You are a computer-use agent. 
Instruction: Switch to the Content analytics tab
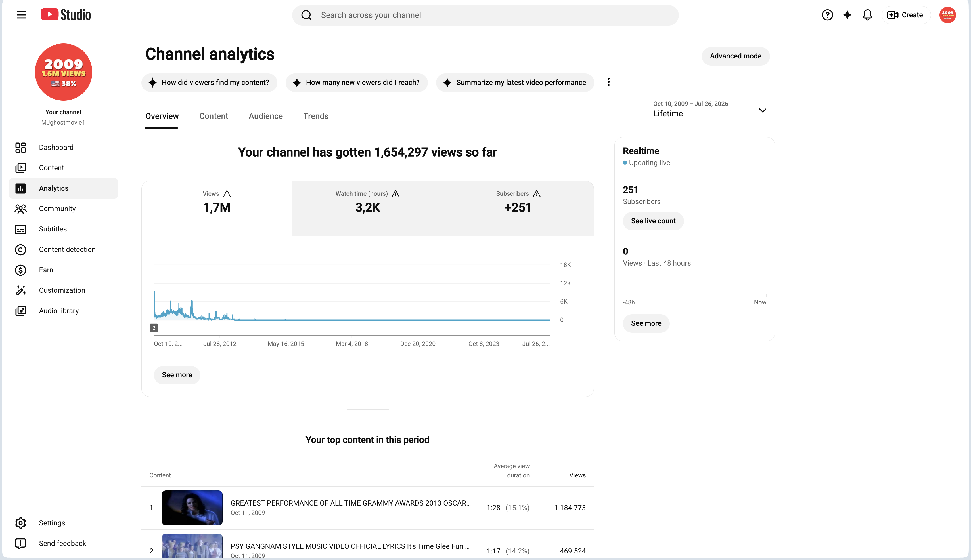[x=214, y=116]
